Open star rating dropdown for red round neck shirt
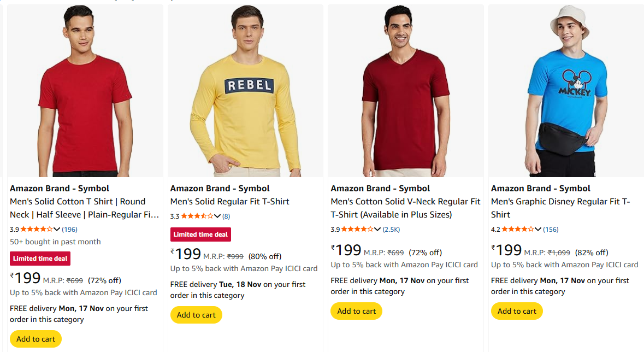 [57, 230]
